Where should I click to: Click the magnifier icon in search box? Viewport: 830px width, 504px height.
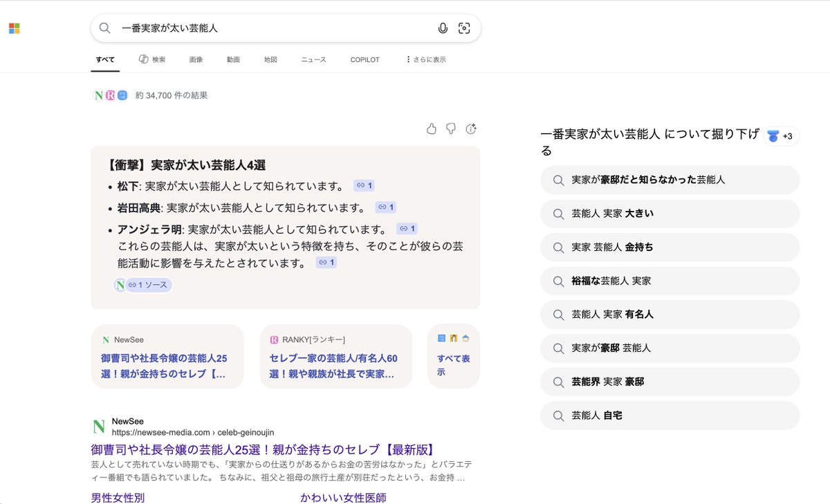pos(104,28)
